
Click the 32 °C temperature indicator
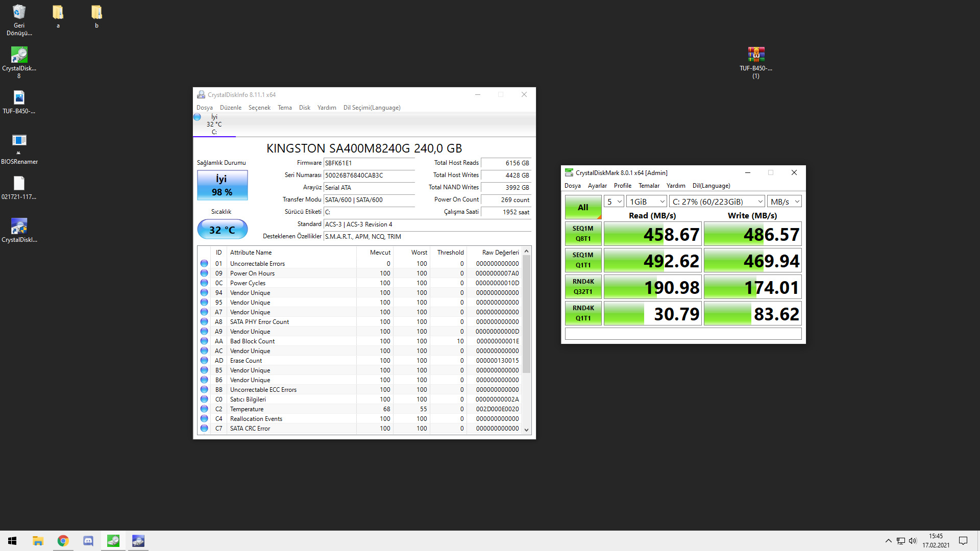[x=222, y=230]
